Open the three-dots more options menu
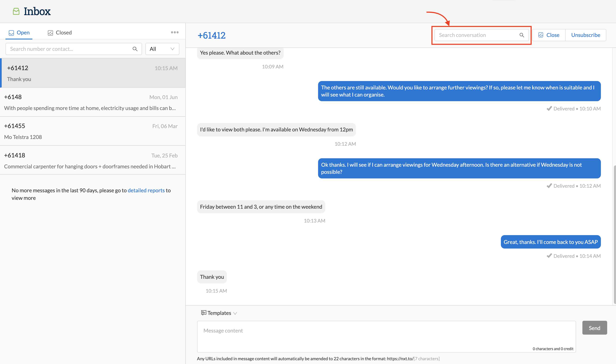The height and width of the screenshot is (364, 616). click(175, 32)
